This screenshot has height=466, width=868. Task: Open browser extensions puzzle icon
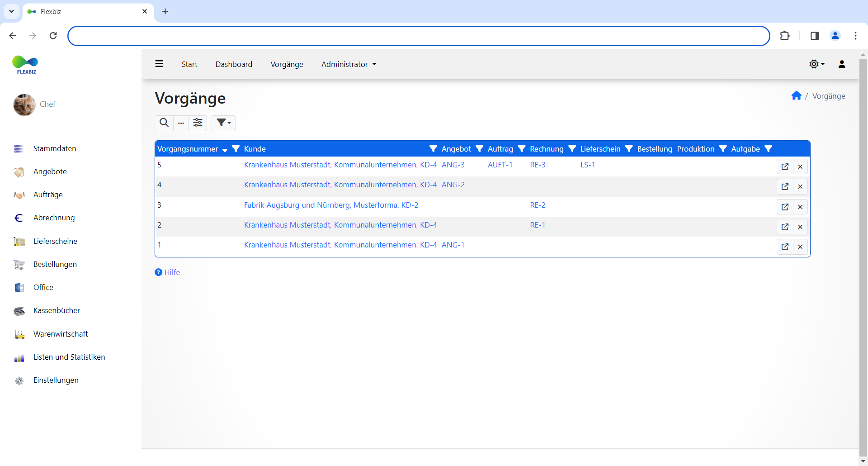click(785, 36)
